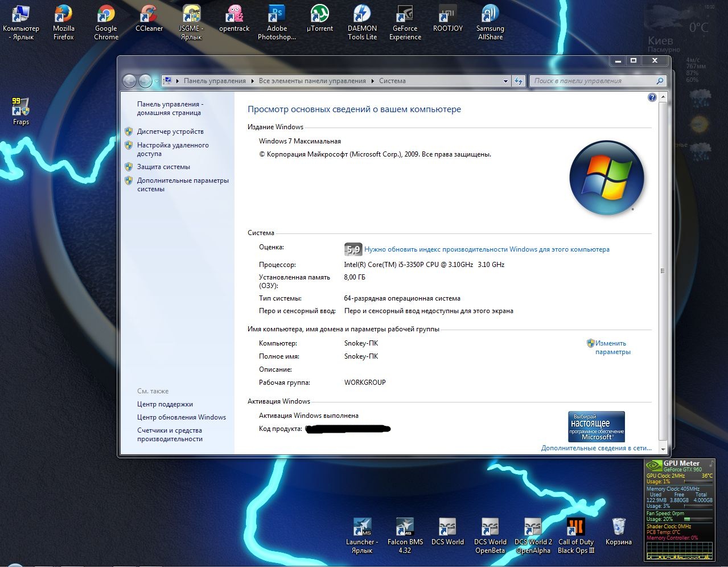Click the Центр обновления Windows link

(182, 417)
